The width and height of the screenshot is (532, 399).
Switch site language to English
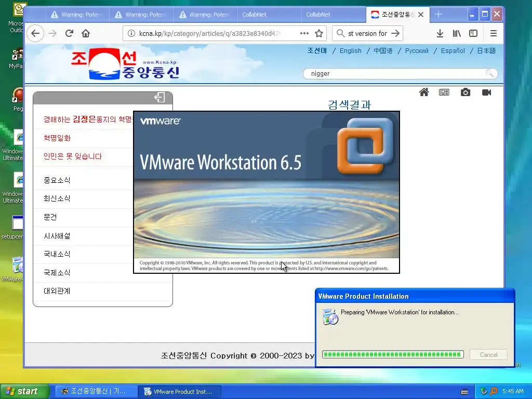[x=351, y=50]
